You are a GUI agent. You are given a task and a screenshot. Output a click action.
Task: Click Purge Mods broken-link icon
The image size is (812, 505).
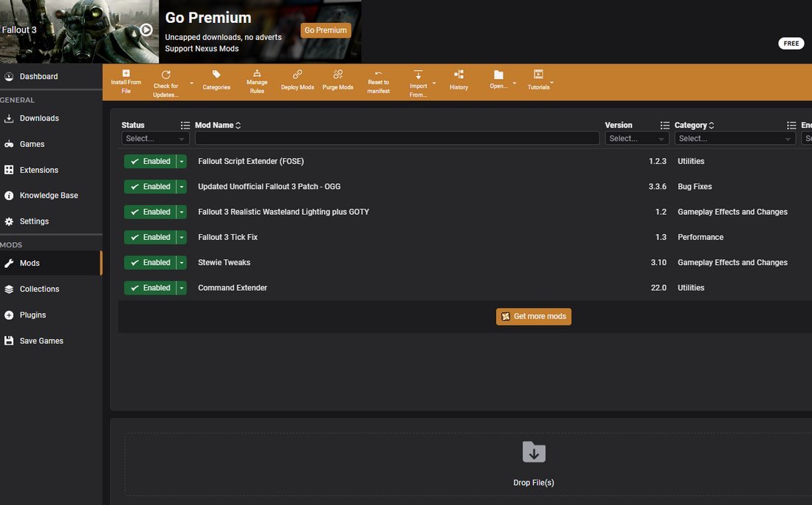(337, 74)
